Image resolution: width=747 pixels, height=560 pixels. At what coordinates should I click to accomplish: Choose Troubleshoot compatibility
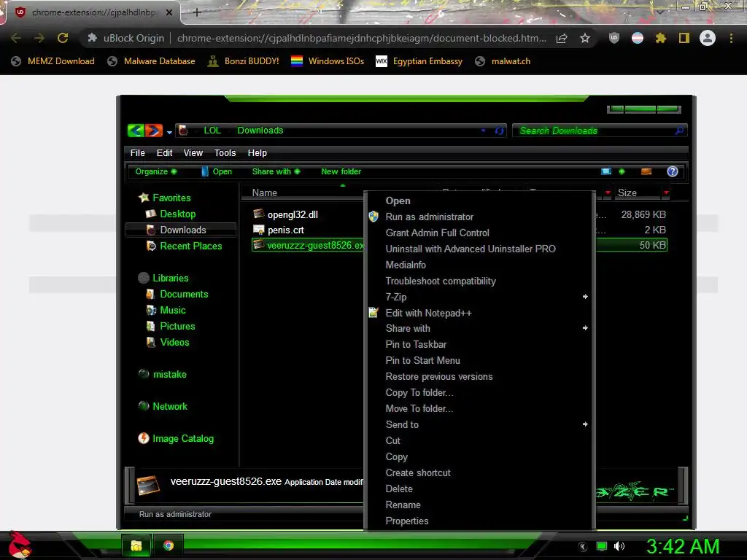pos(441,281)
